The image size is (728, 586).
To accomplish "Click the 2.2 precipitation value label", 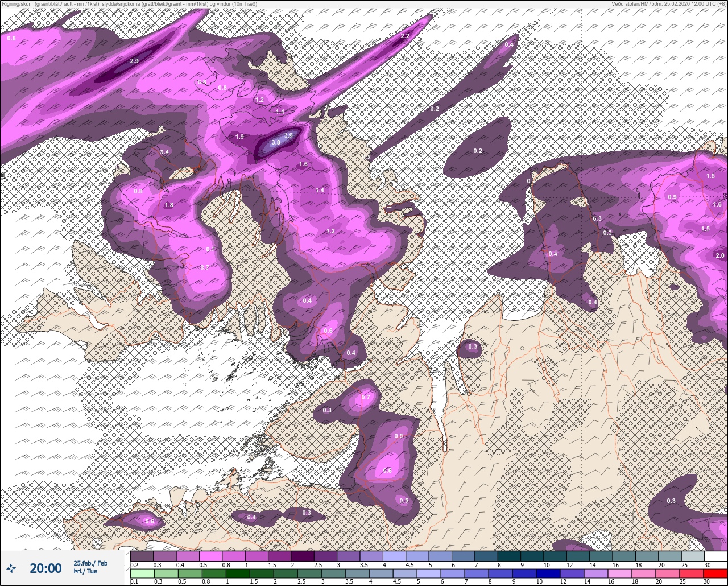I will click(405, 36).
